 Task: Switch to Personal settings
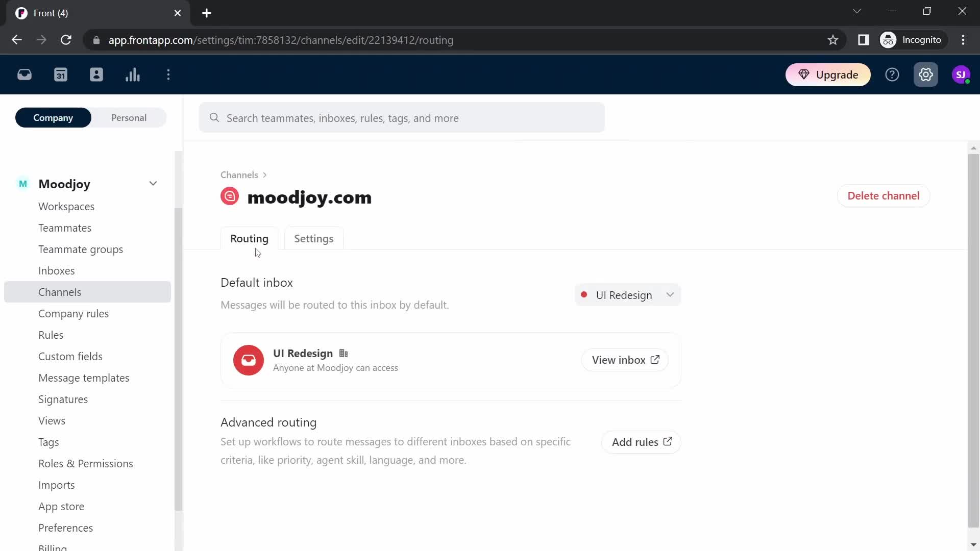click(x=129, y=118)
